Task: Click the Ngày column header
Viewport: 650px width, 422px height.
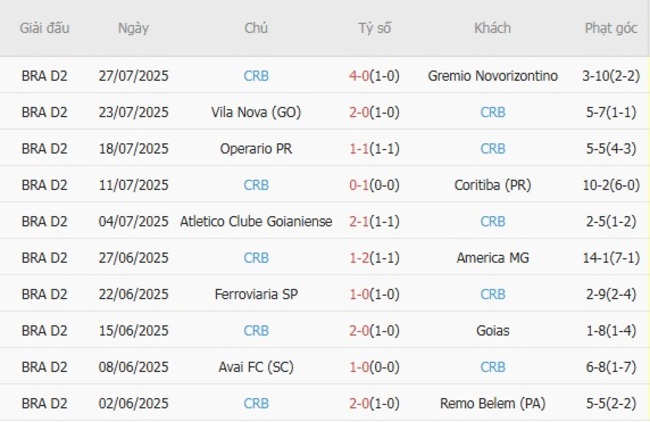Action: 133,28
